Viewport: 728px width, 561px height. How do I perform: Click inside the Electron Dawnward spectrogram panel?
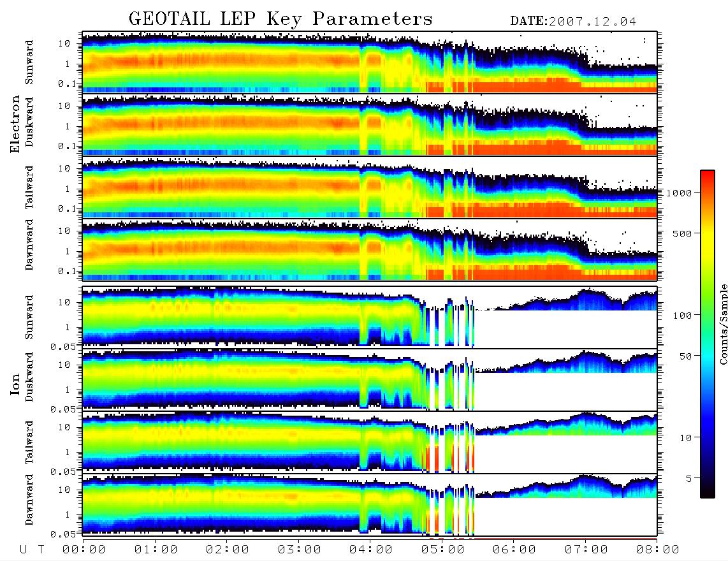370,249
